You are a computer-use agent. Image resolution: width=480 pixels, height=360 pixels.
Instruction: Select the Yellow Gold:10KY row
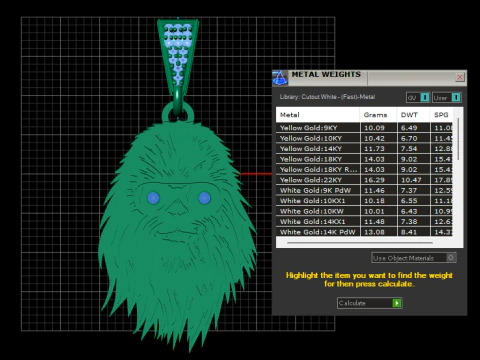point(364,138)
